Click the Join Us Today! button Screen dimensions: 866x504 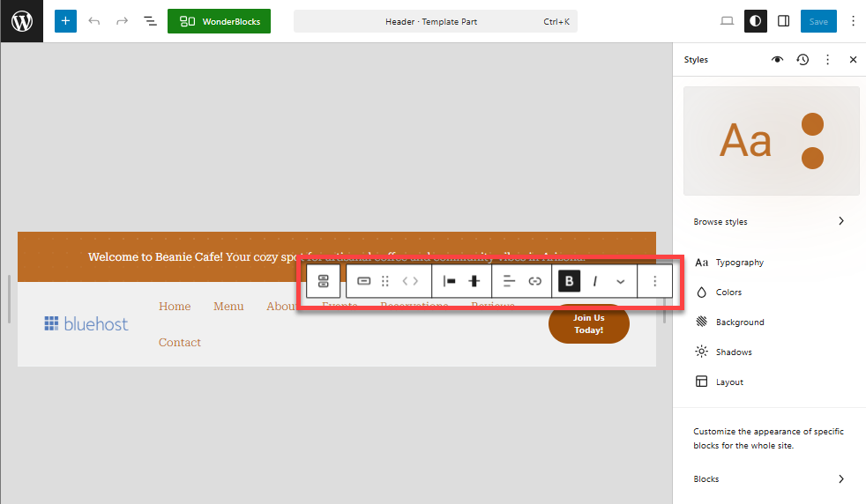(588, 323)
